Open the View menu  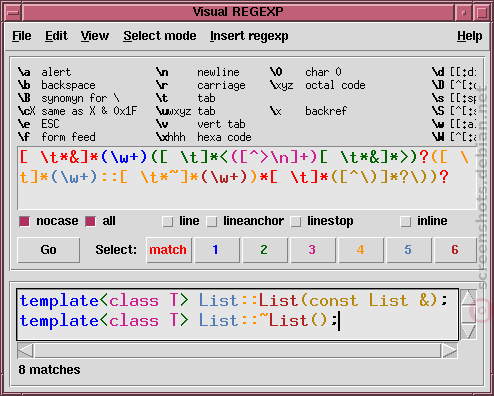pos(95,36)
